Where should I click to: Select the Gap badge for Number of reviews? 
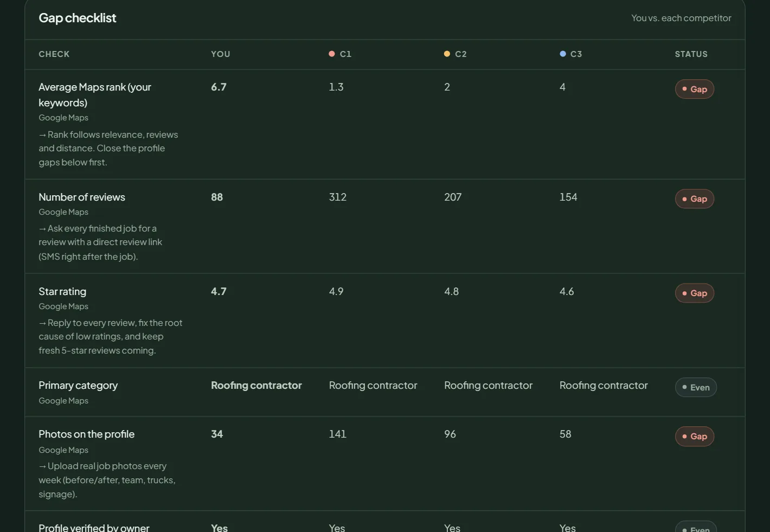[695, 198]
